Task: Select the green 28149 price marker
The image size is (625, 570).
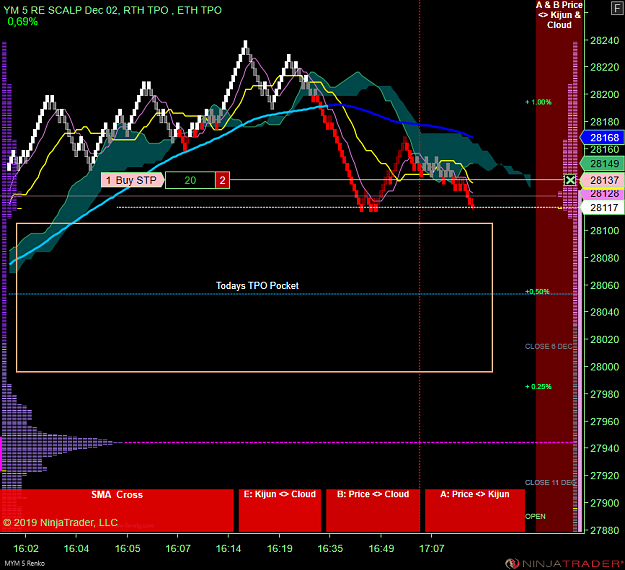Action: (603, 164)
